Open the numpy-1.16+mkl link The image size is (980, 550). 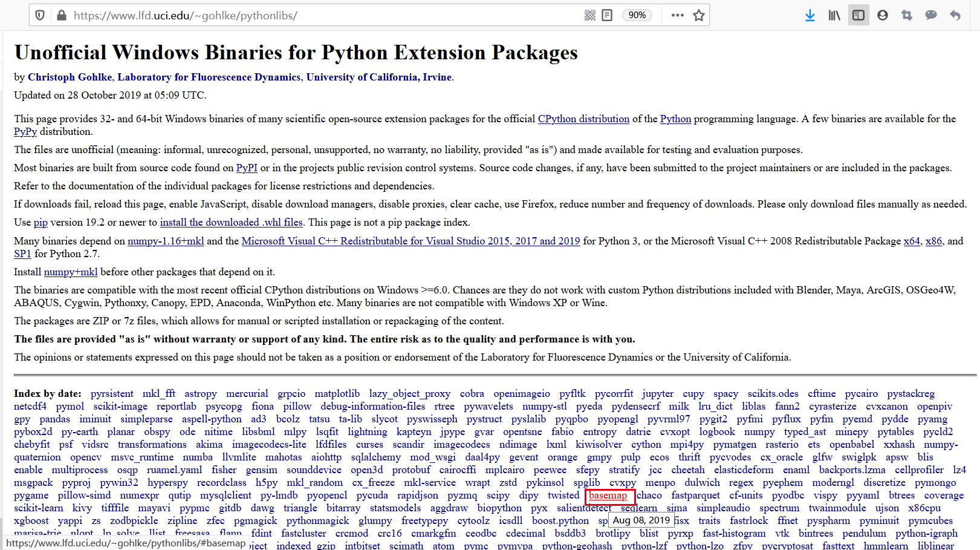165,241
